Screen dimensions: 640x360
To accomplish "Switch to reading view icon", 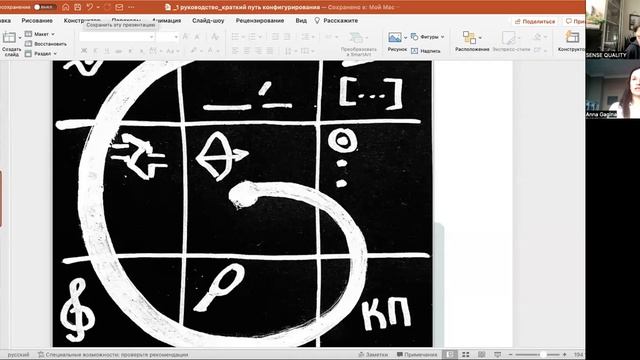I will click(482, 355).
